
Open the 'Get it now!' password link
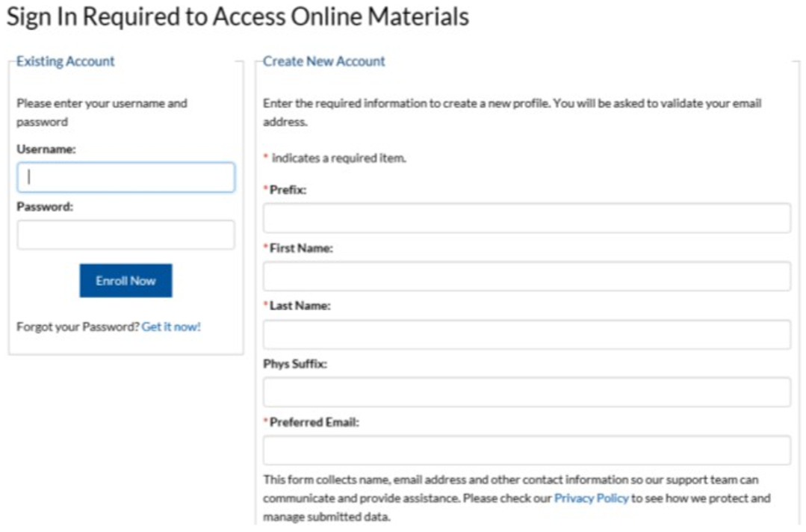[171, 327]
